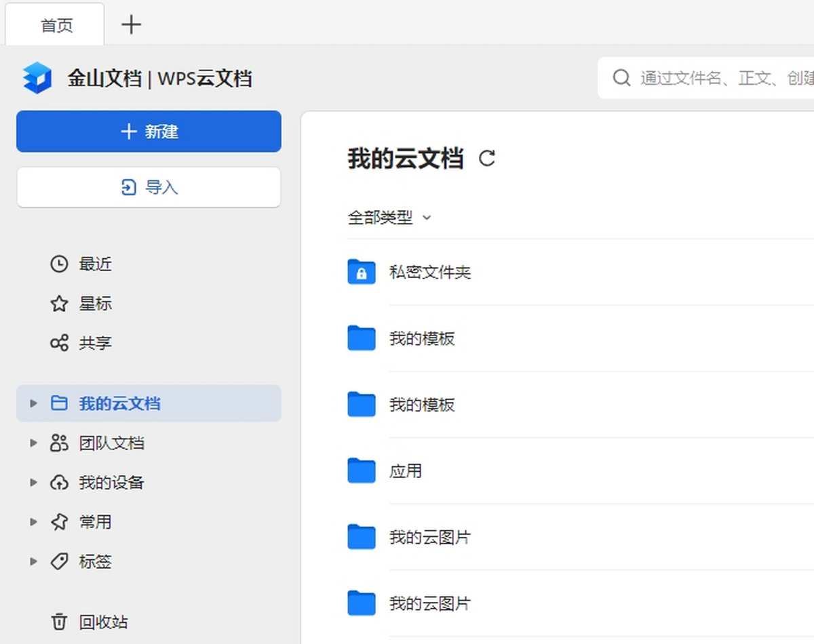The height and width of the screenshot is (644, 814).
Task: Click the 新建 button
Action: click(x=149, y=132)
